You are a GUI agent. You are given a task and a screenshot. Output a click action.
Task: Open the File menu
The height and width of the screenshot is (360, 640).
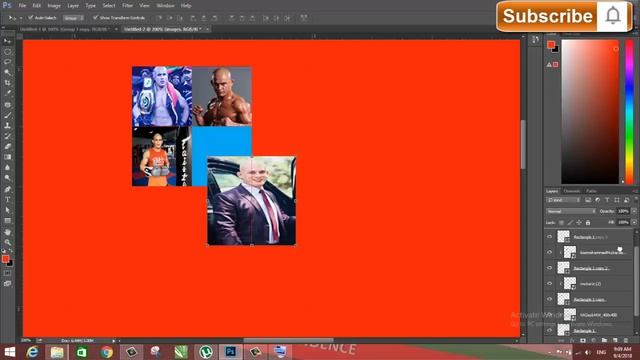22,6
